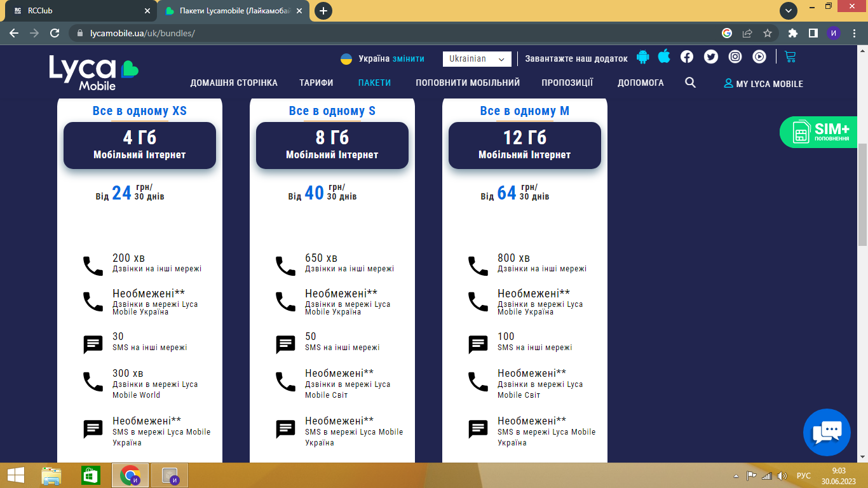Open the Android app download icon
This screenshot has width=868, height=488.
pos(643,57)
